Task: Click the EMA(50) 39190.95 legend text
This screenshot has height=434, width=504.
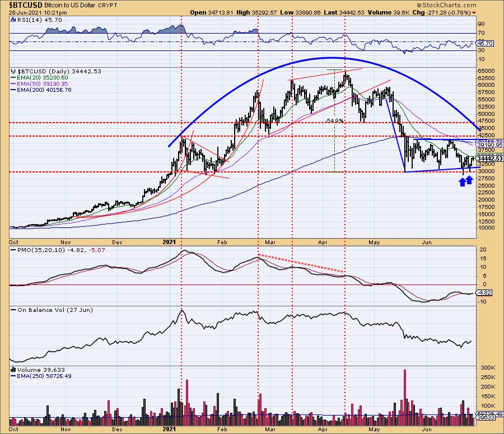Action: 43,83
